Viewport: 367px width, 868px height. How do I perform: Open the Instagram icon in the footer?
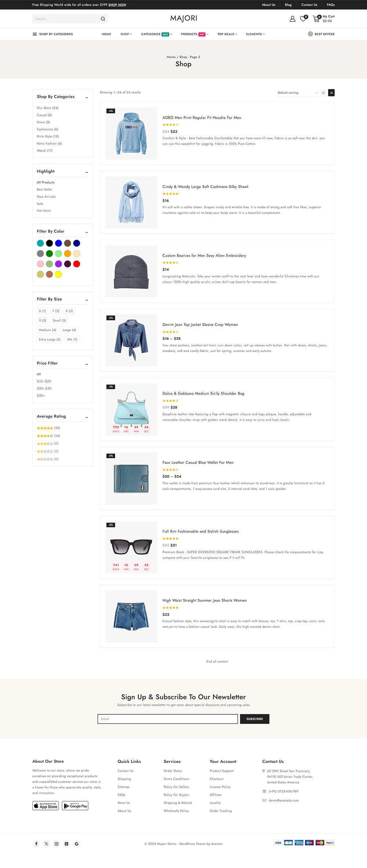tap(57, 844)
